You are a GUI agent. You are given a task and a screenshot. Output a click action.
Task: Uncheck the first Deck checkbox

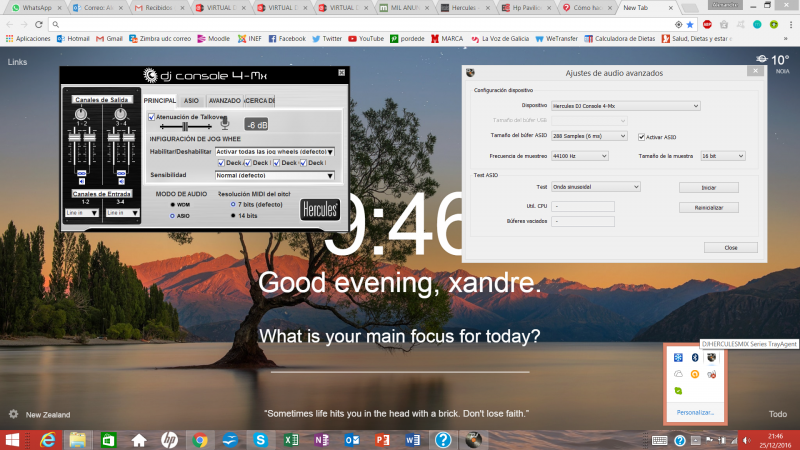coord(221,163)
